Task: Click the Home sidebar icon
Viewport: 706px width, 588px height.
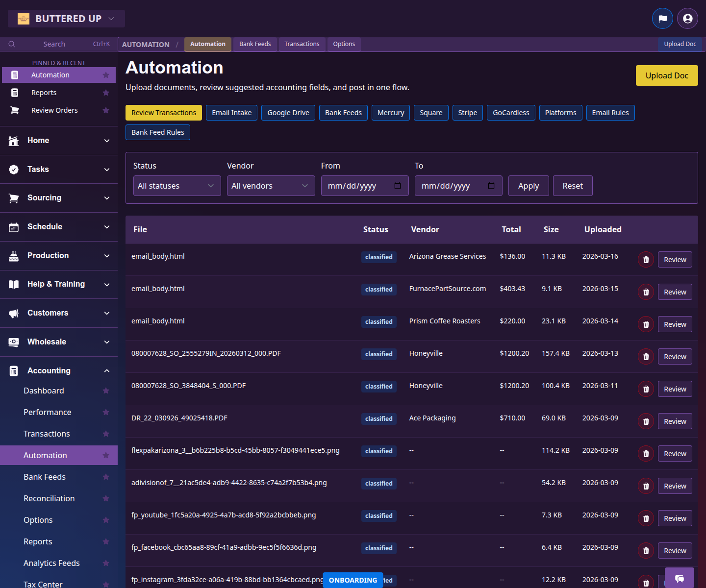Action: 13,140
